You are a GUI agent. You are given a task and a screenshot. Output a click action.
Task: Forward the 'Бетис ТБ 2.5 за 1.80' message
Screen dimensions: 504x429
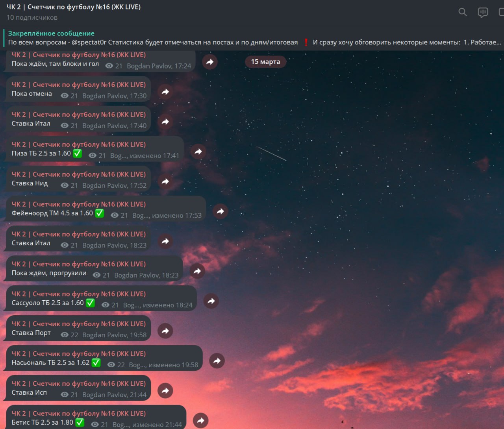[201, 420]
